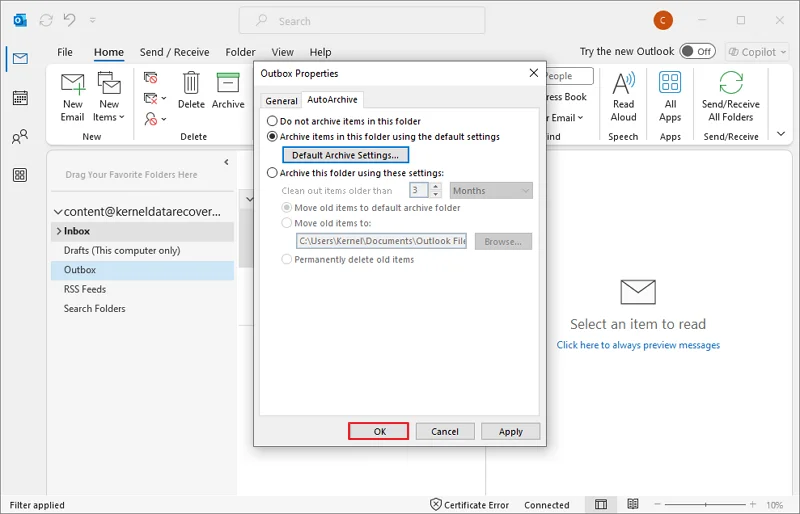Toggle the Try the new Outlook switch
This screenshot has width=800, height=514.
coord(697,52)
